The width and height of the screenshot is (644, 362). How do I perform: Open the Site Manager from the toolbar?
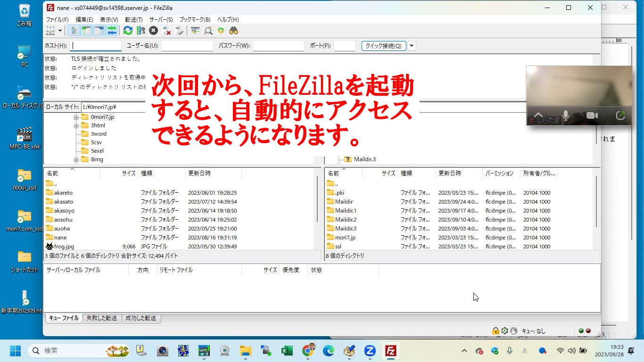(x=50, y=31)
